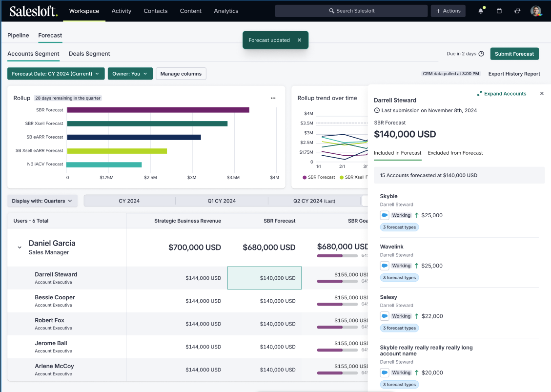Click the last submission clock icon

pos(377,110)
